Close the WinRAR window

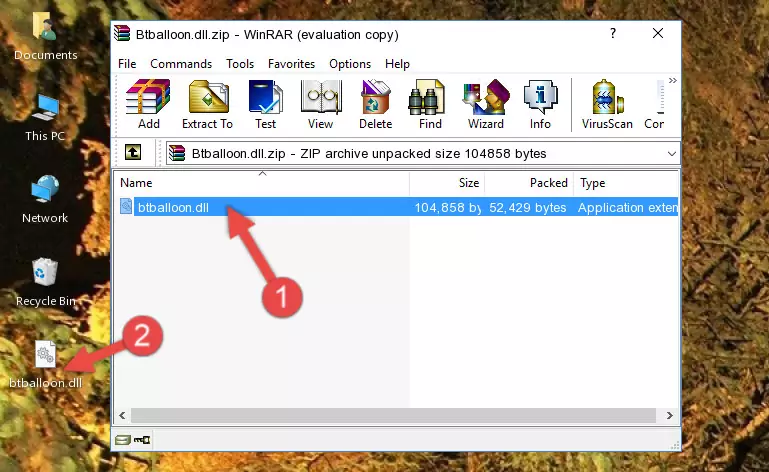[x=658, y=33]
